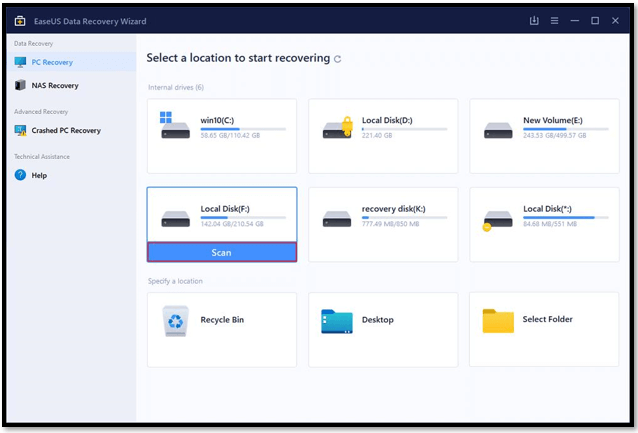Start scan of Local Disk(F:)

(222, 252)
